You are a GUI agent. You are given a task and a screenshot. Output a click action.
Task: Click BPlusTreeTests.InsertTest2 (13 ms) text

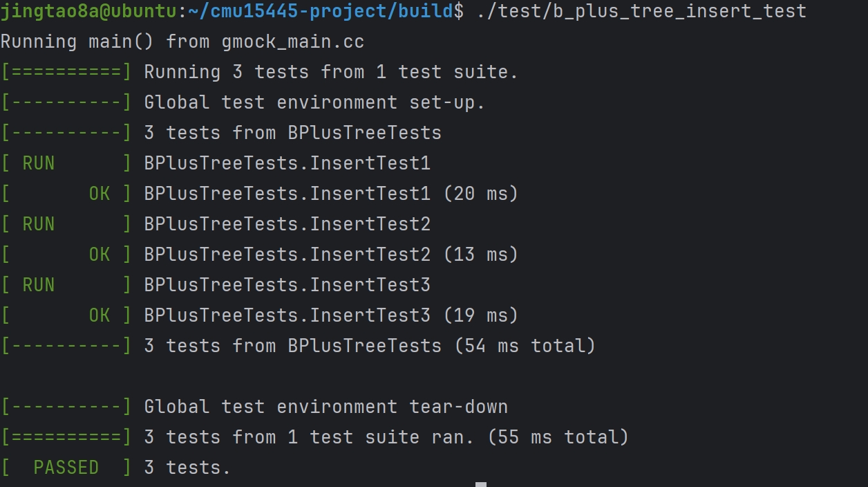coord(331,255)
